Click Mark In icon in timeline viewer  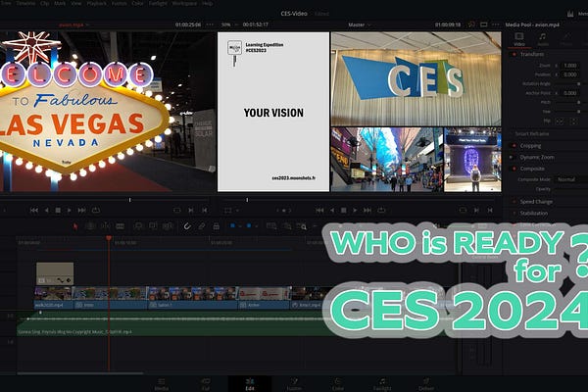(x=476, y=211)
